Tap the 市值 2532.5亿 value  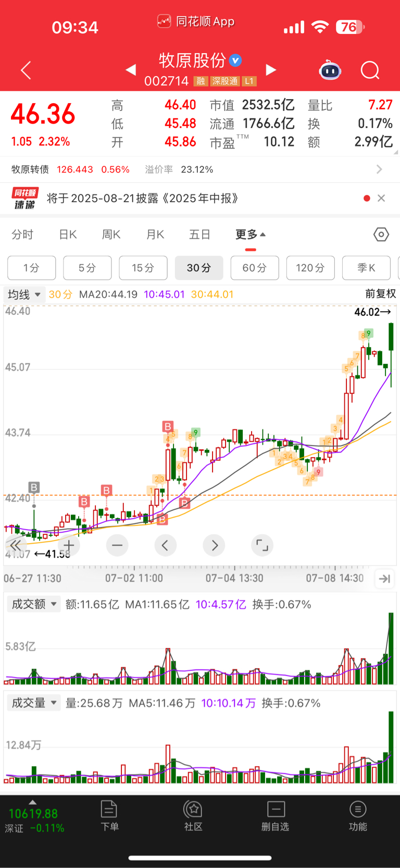268,105
